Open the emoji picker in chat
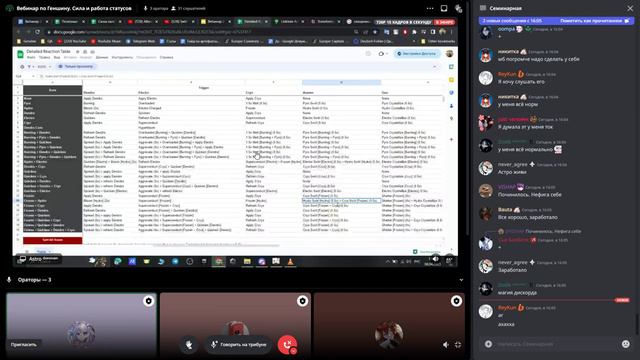The width and height of the screenshot is (640, 360). 625,344
